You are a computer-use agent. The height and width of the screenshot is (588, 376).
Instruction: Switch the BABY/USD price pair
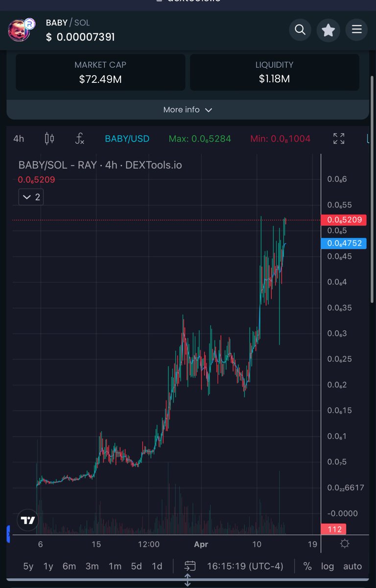(x=128, y=139)
